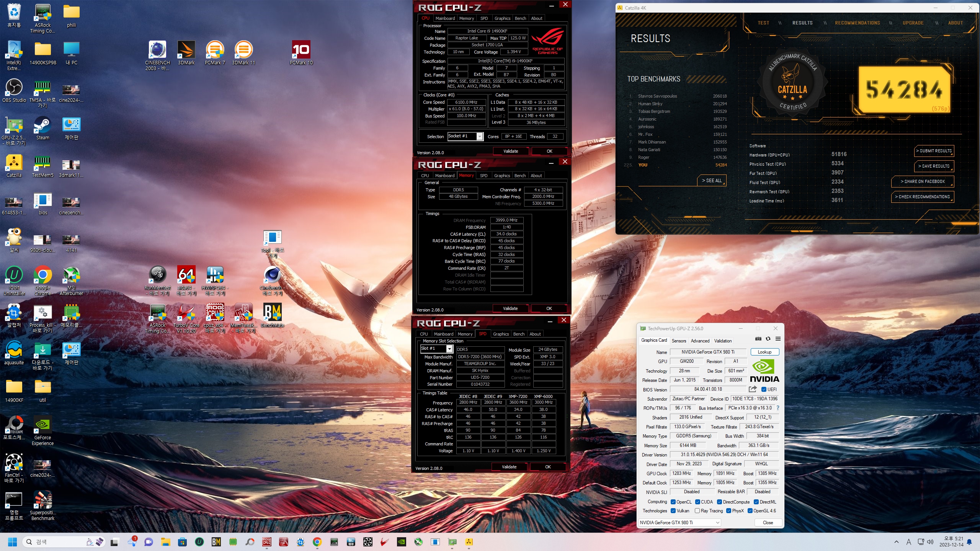Launch the PCMark 10 desktop icon
The image size is (980, 551).
(301, 53)
